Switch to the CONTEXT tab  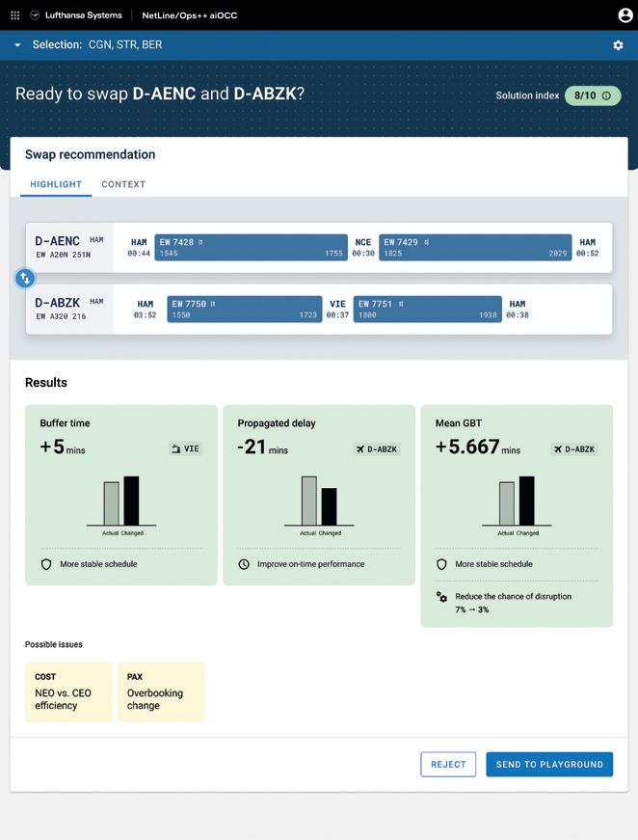[x=123, y=184]
